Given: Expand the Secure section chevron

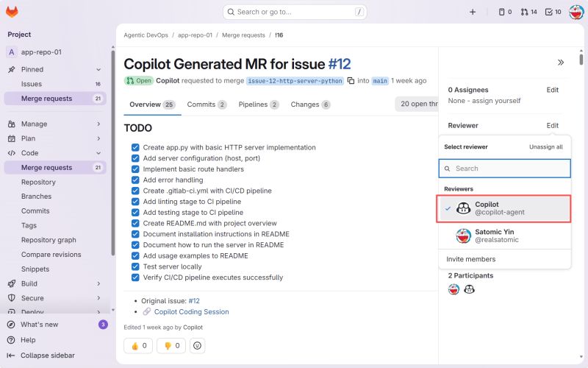Looking at the screenshot, I should coord(98,298).
